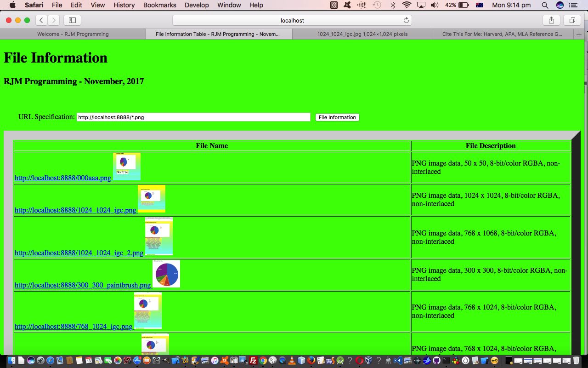
Task: Click the Safari sidebar toggle button
Action: [x=72, y=20]
